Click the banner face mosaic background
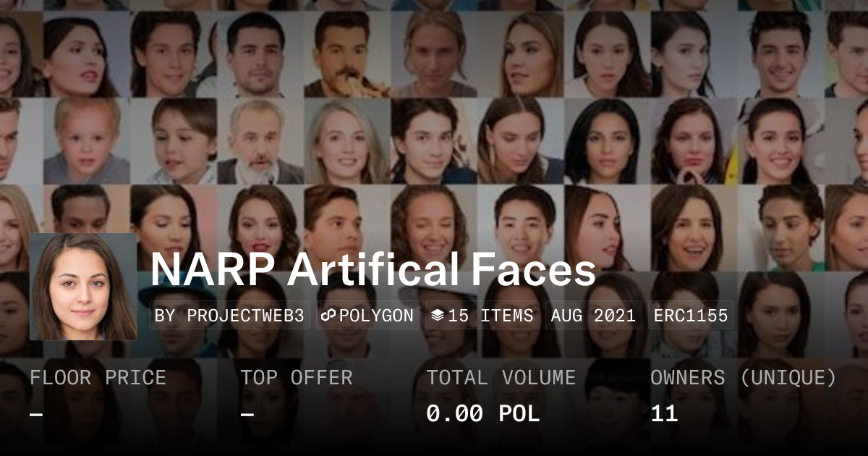Viewport: 868px width, 456px height. pyautogui.click(x=434, y=109)
